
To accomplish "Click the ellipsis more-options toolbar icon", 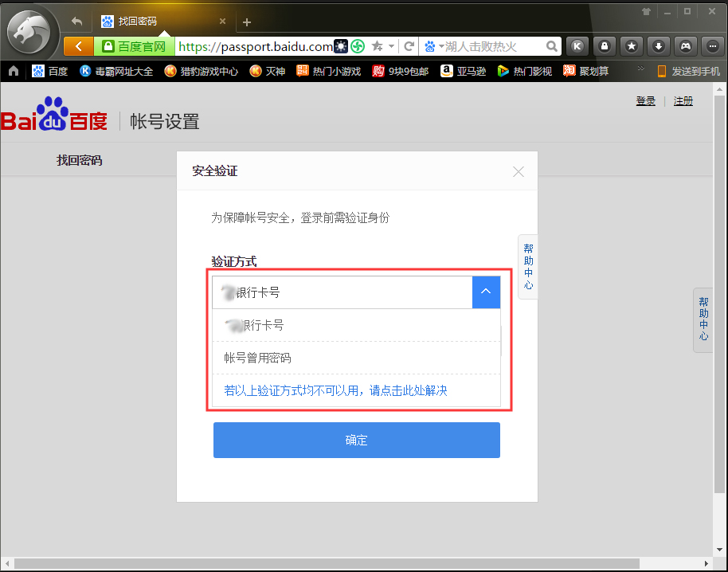I will 711,46.
